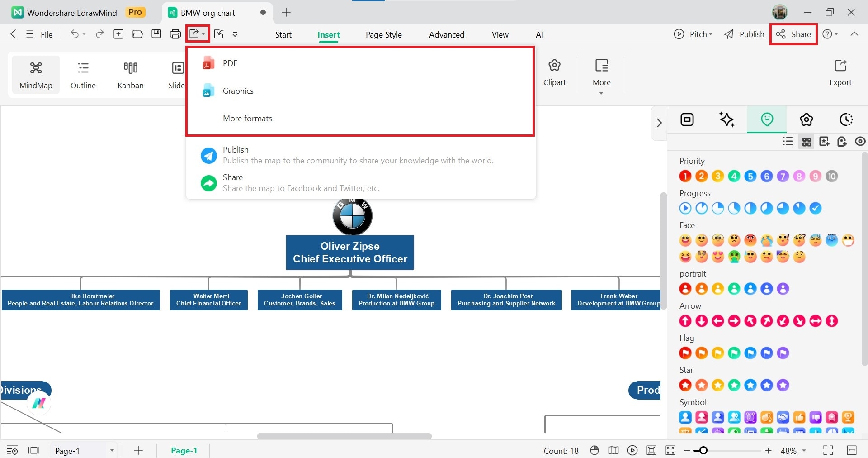Select Share map to Facebook and Twitter
The image size is (868, 458).
pyautogui.click(x=360, y=182)
